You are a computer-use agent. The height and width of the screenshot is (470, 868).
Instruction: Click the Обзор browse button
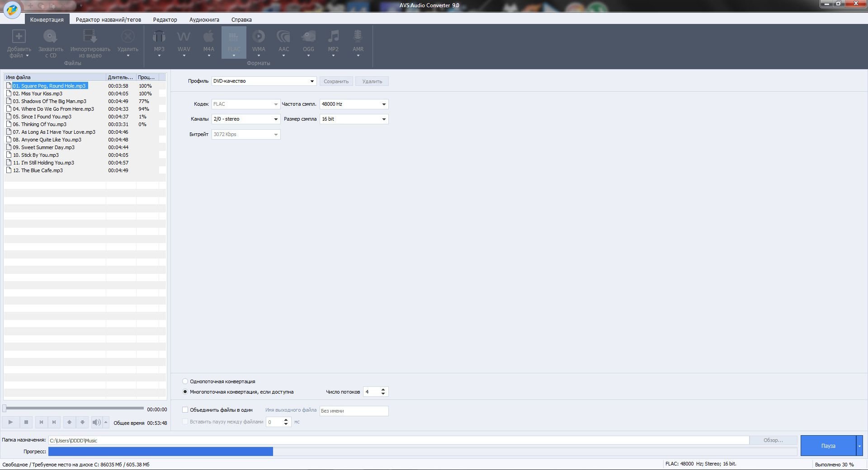(x=773, y=440)
